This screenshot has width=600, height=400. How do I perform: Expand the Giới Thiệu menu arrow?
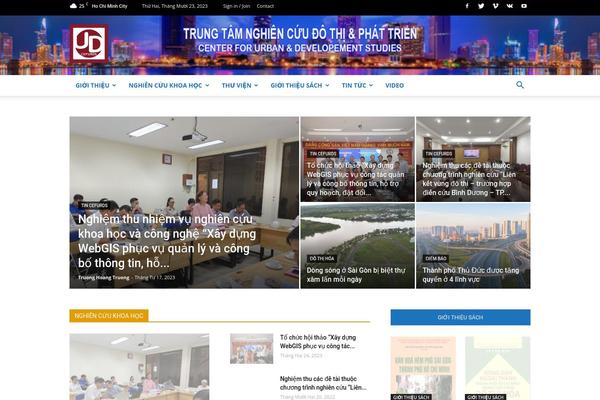pos(114,85)
